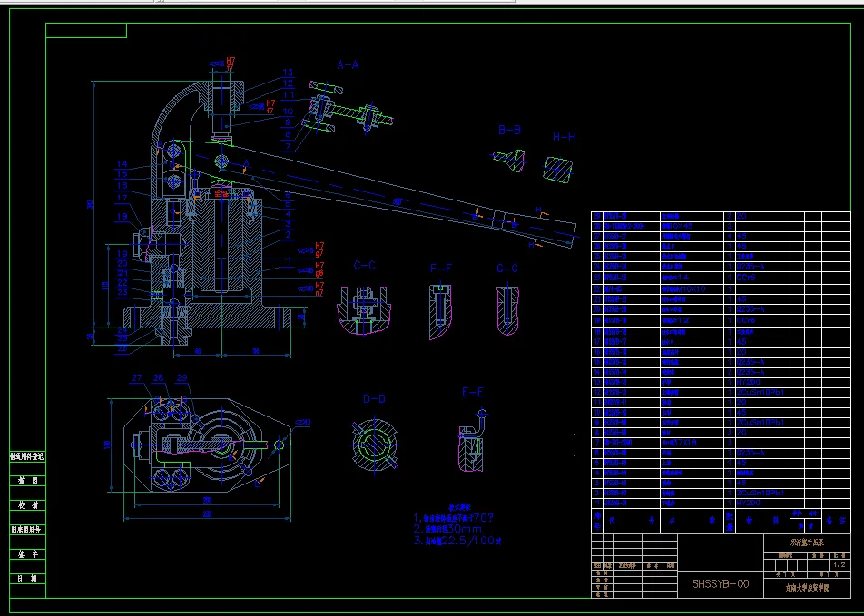Select part balloon number 15

point(122,174)
